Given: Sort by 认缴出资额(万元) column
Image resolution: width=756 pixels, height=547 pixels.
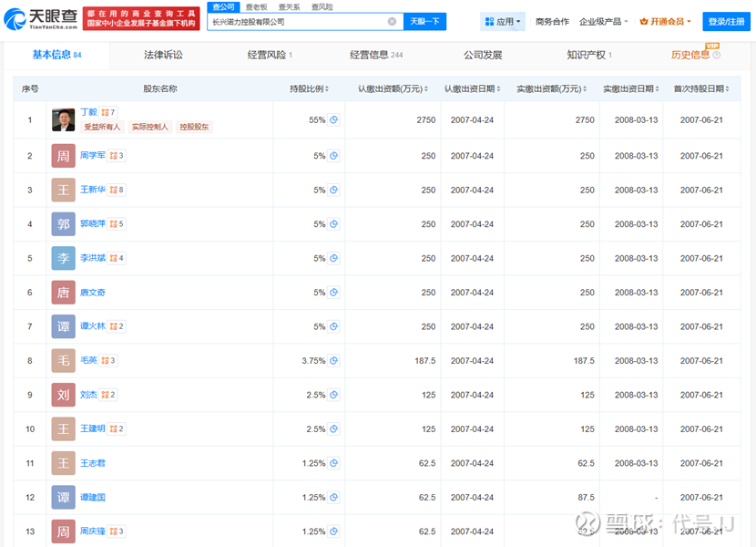Looking at the screenshot, I should coord(392,88).
